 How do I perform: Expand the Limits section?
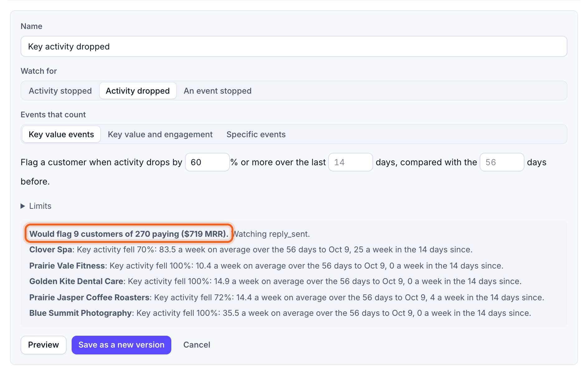tap(36, 206)
